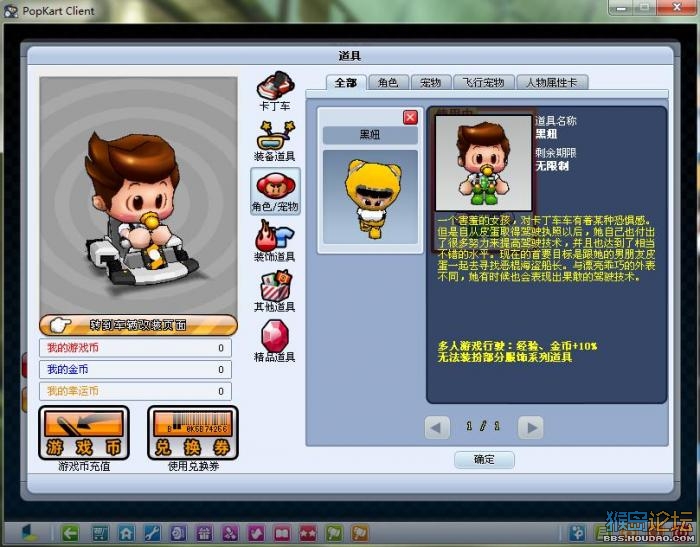The height and width of the screenshot is (547, 700).
Task: Click the page indicator 1 / 1
Action: pyautogui.click(x=483, y=426)
